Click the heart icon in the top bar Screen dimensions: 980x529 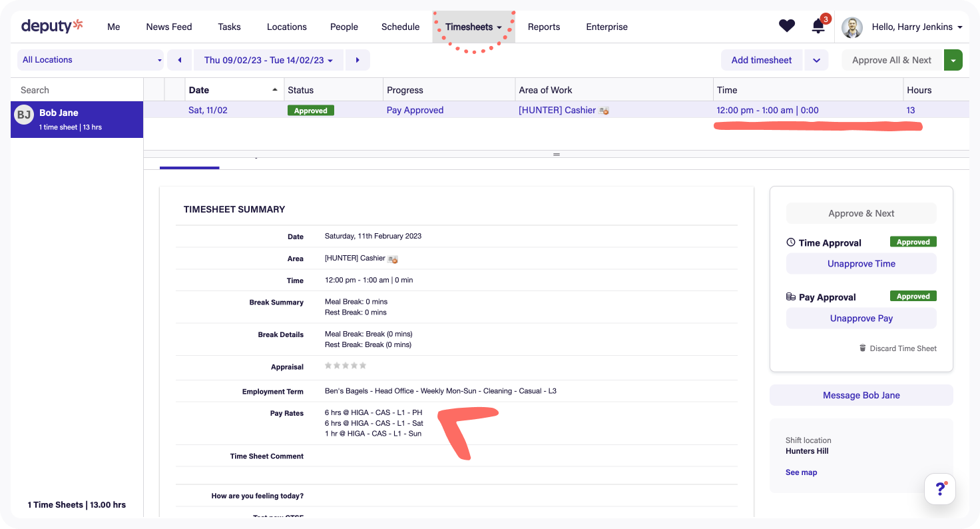point(786,25)
